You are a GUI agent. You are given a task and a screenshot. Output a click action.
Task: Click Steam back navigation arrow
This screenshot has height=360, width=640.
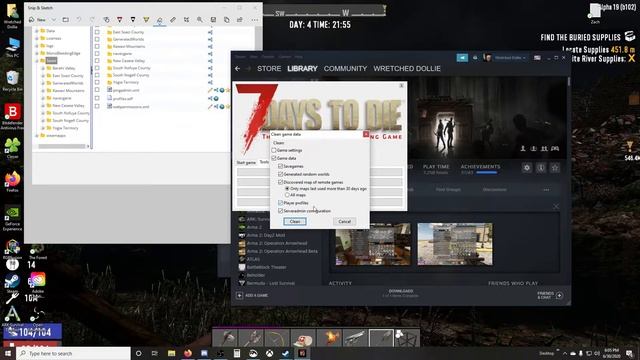tap(238, 69)
